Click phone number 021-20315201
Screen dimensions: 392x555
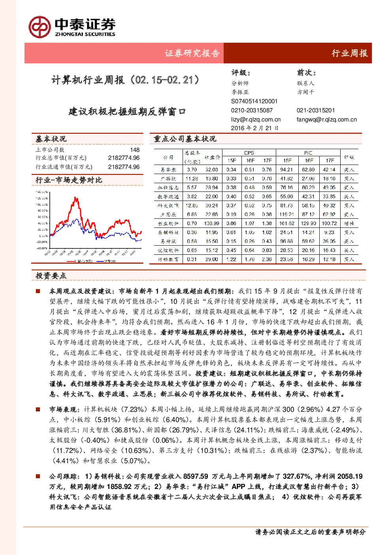[316, 110]
